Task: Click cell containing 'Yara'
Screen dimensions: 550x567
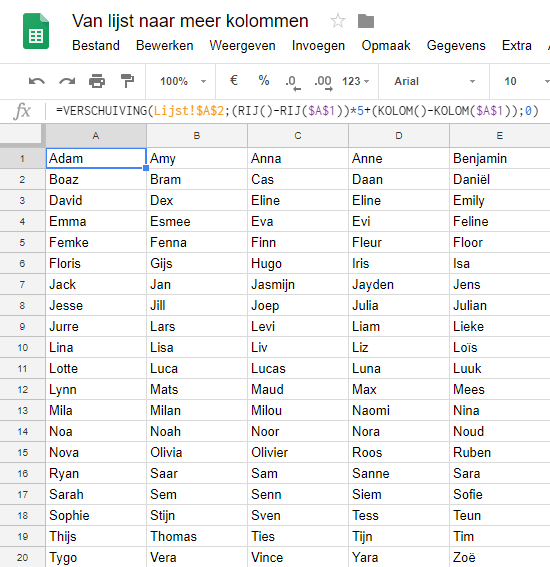Action: click(399, 557)
